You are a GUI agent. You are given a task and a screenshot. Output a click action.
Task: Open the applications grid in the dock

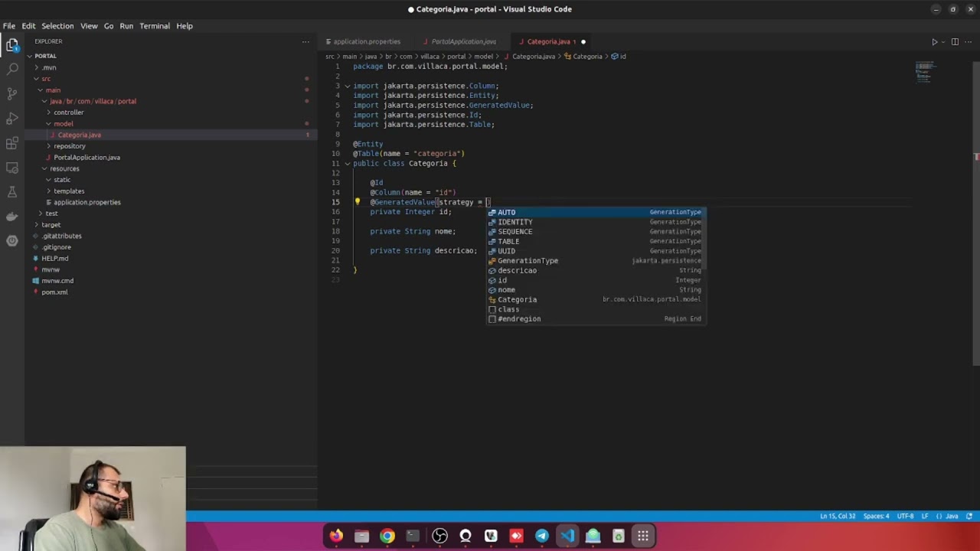pyautogui.click(x=643, y=536)
